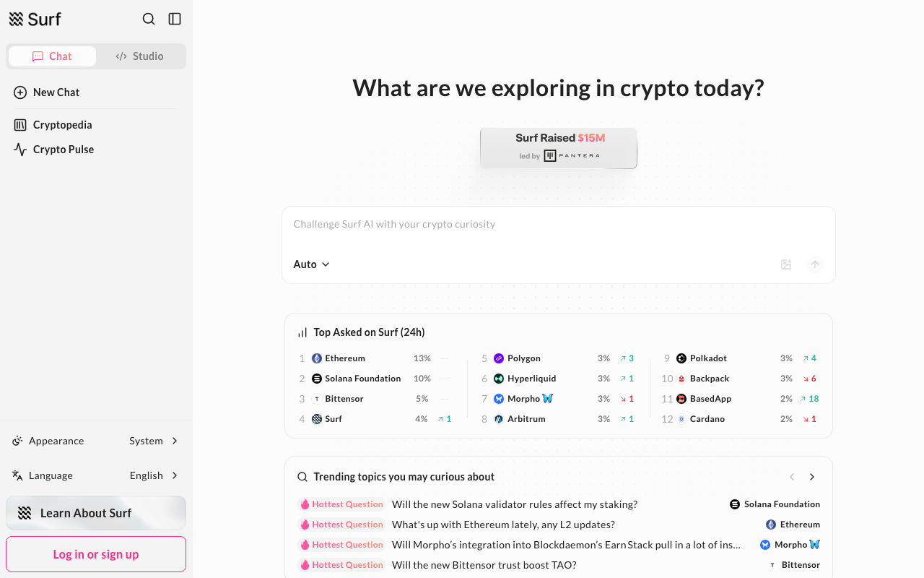Viewport: 924px width, 578px height.
Task: Switch to the Chat tab
Action: (x=52, y=56)
